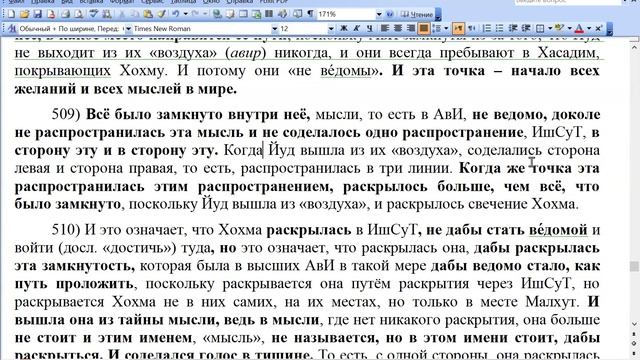
Task: Redo the last undone action
Action: click(195, 14)
